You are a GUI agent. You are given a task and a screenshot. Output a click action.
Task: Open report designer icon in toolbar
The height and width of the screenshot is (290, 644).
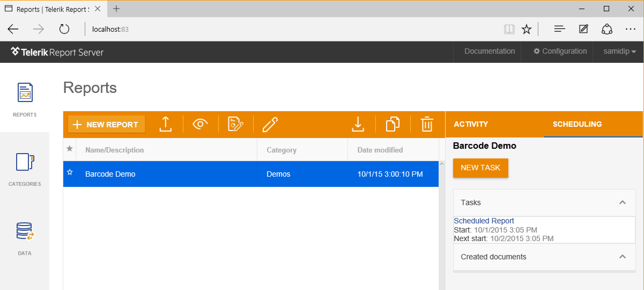click(x=235, y=124)
